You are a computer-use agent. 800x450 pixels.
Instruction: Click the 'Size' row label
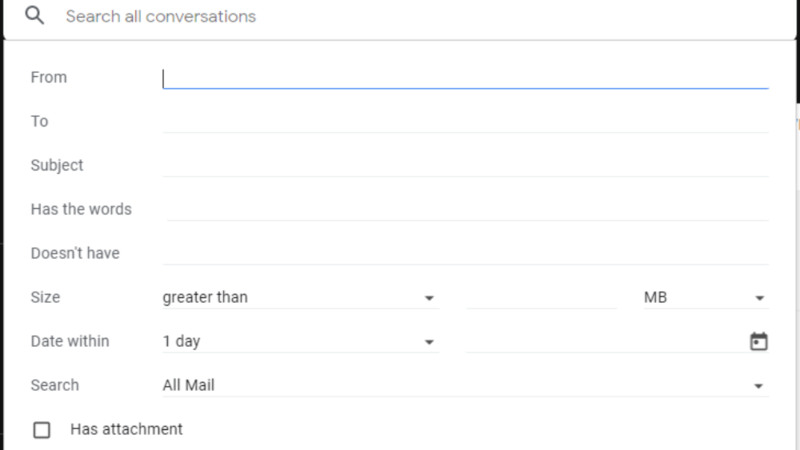[45, 297]
